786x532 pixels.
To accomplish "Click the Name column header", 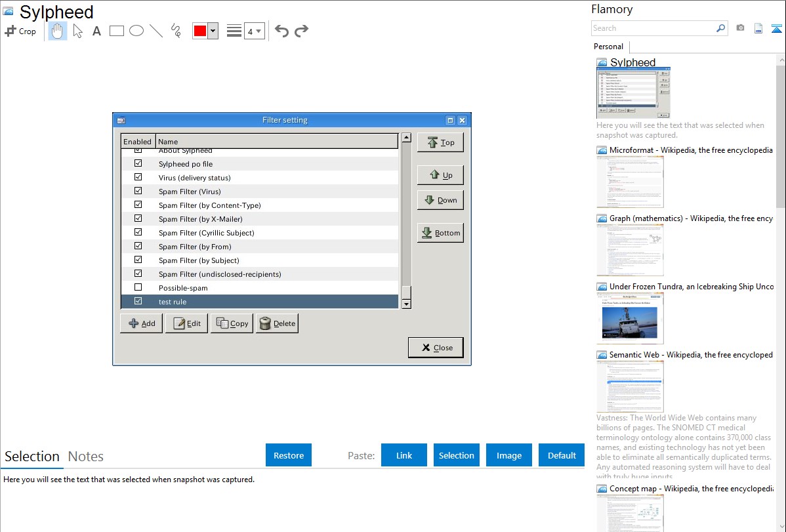I will (277, 142).
